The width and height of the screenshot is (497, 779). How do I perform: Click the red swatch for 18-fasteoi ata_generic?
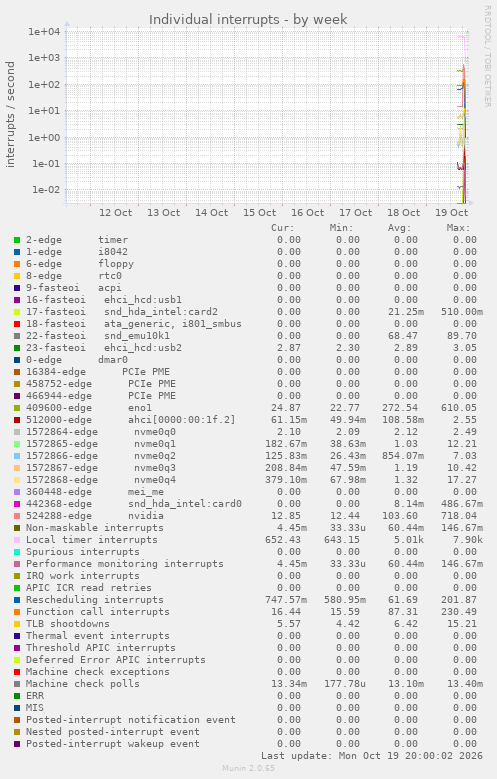(x=17, y=324)
